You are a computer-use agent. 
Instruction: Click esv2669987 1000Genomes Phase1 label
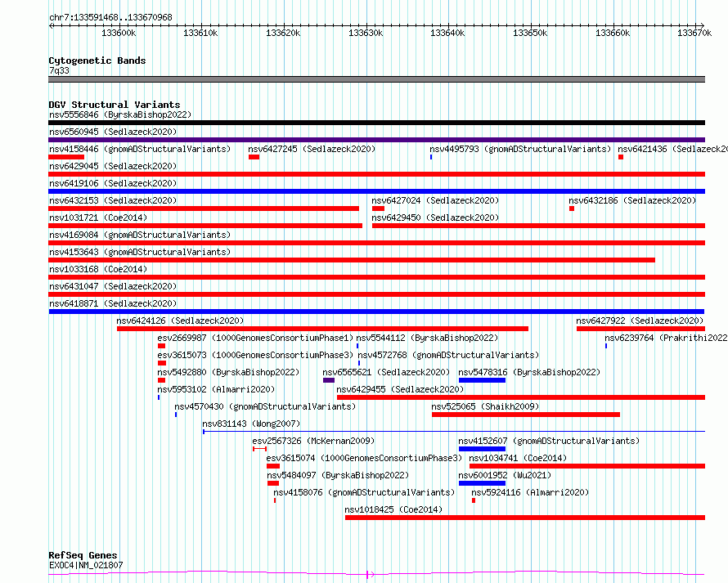pyautogui.click(x=255, y=338)
